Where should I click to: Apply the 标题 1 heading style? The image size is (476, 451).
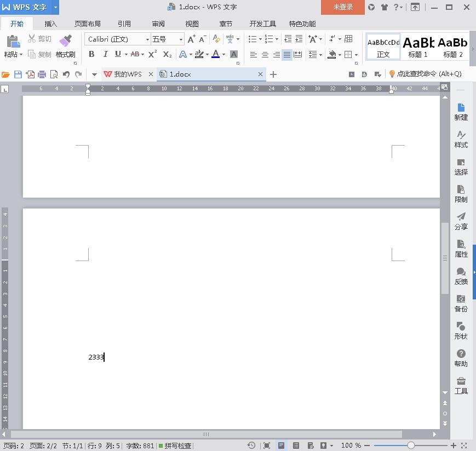(x=418, y=46)
